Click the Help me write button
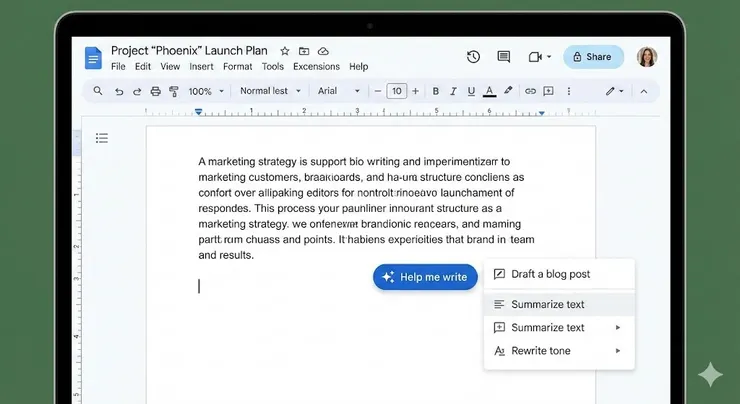740x404 pixels. pyautogui.click(x=425, y=277)
